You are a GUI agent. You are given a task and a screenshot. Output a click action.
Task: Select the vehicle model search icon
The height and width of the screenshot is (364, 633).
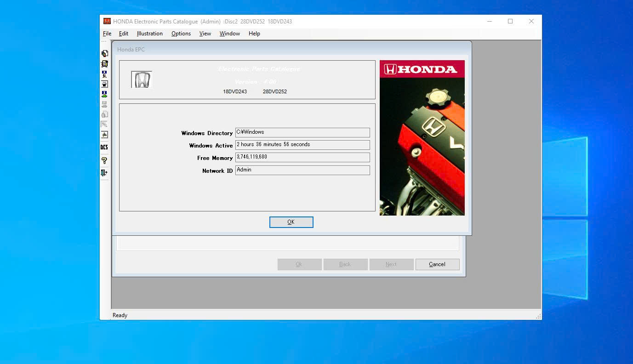[x=104, y=94]
